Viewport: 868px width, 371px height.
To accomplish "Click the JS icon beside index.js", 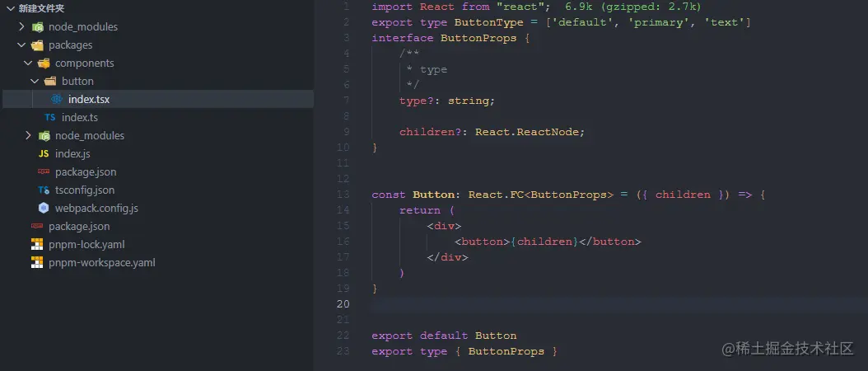I will click(44, 153).
